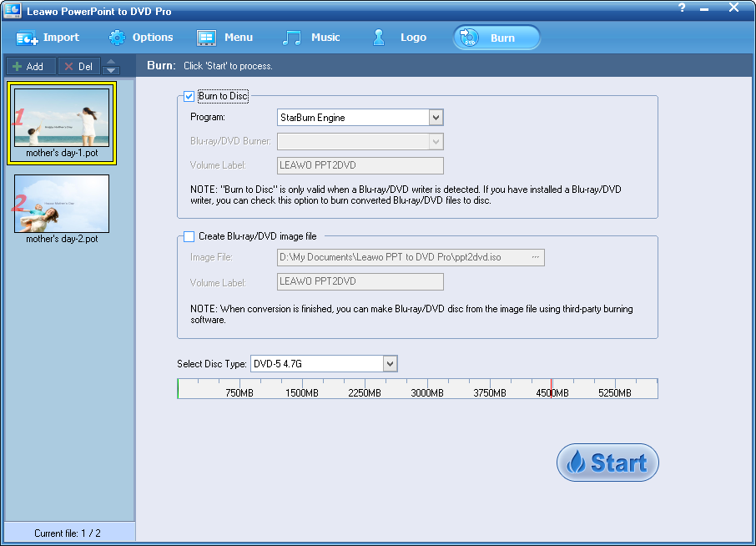The width and height of the screenshot is (756, 546).
Task: Click the Burn section Volume Label field
Action: click(360, 165)
